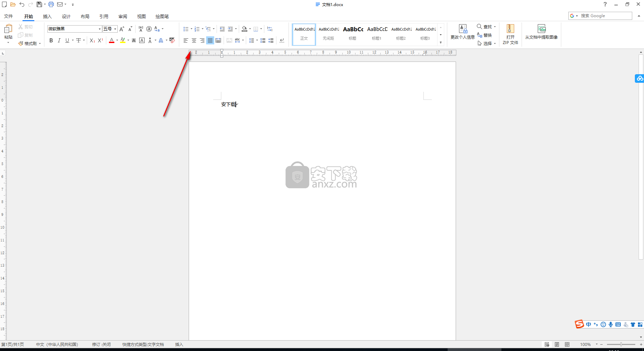This screenshot has height=351, width=644.
Task: Apply the 标题2 heading style
Action: click(x=401, y=34)
